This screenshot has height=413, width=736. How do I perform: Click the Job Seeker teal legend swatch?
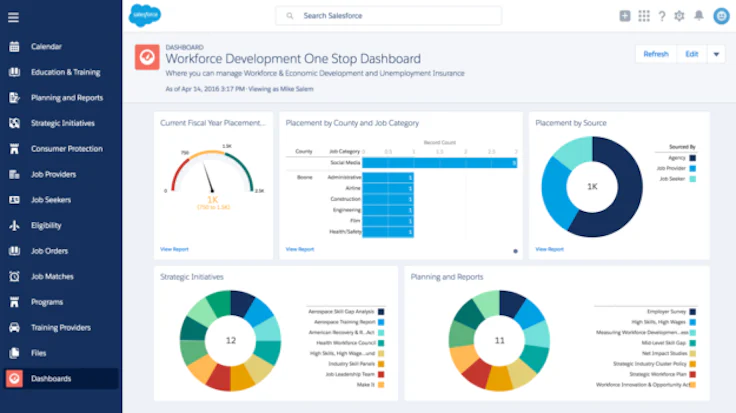(692, 179)
